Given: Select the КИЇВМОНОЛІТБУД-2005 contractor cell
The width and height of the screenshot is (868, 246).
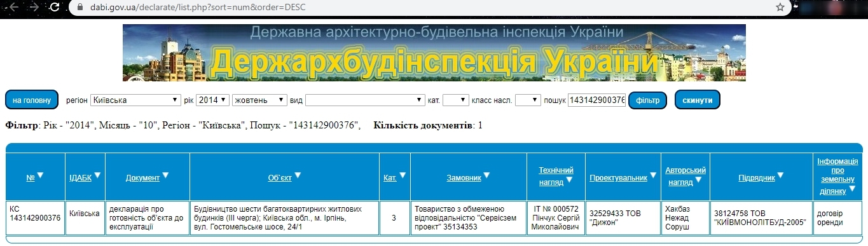Looking at the screenshot, I should point(761,217).
